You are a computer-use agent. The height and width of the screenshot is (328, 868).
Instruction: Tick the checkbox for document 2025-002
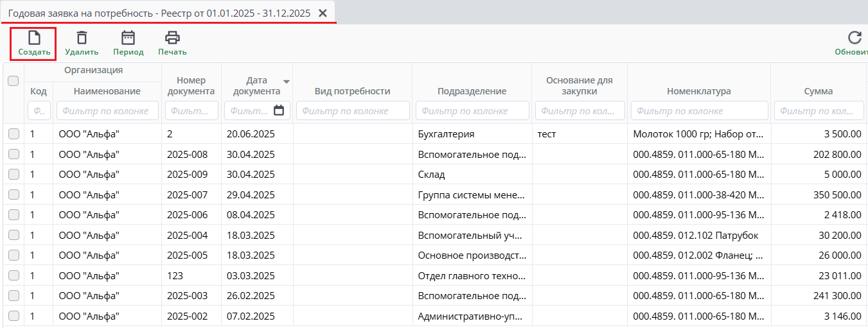(13, 316)
